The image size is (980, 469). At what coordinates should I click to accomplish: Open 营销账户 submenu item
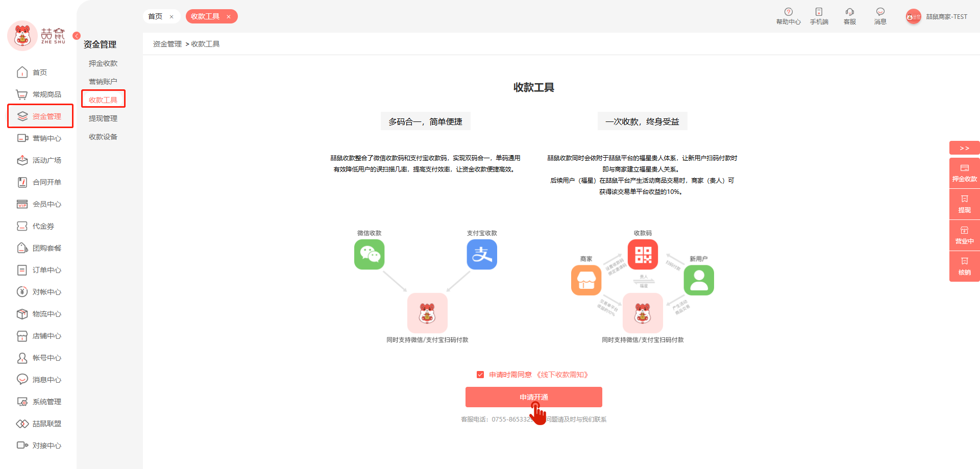tap(103, 82)
